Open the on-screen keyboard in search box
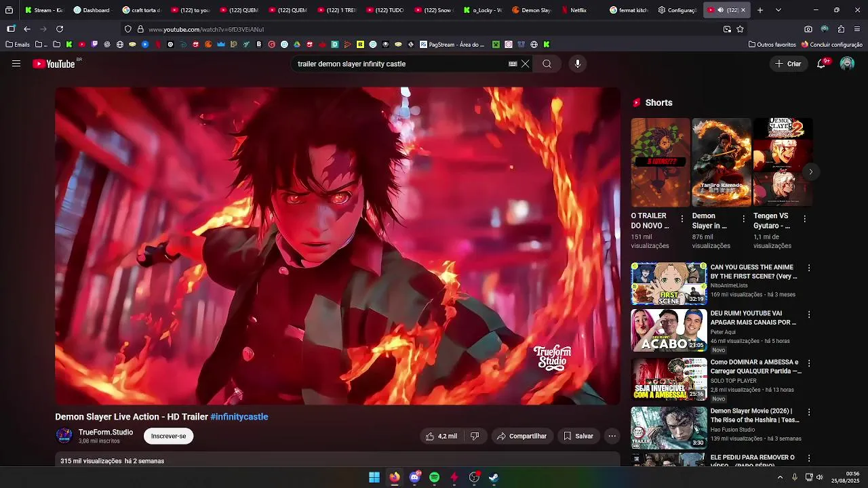The width and height of the screenshot is (868, 488). coord(513,64)
